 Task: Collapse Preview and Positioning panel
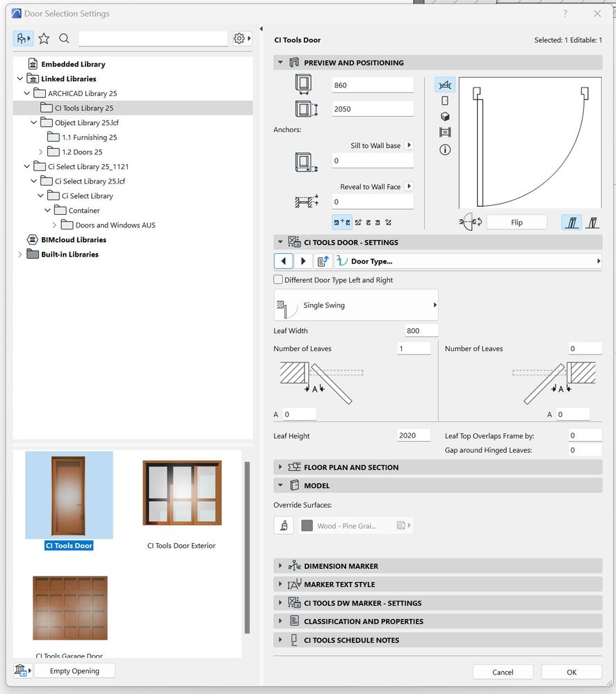pyautogui.click(x=280, y=63)
